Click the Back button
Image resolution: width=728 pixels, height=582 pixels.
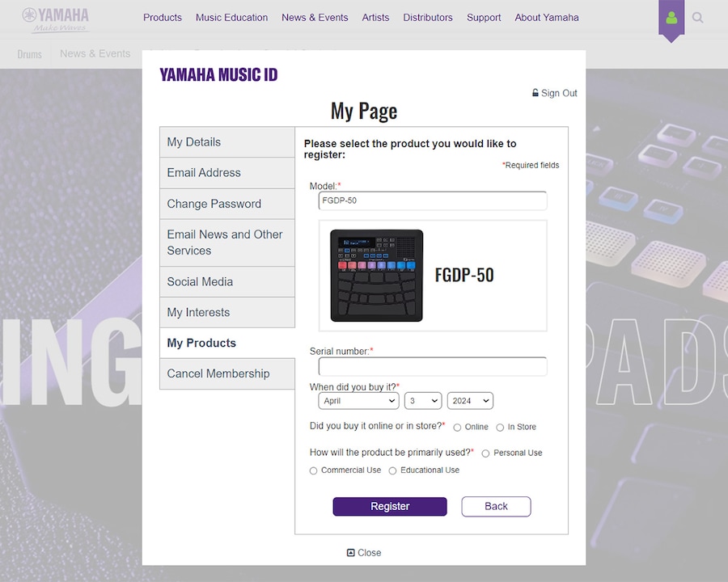click(496, 506)
